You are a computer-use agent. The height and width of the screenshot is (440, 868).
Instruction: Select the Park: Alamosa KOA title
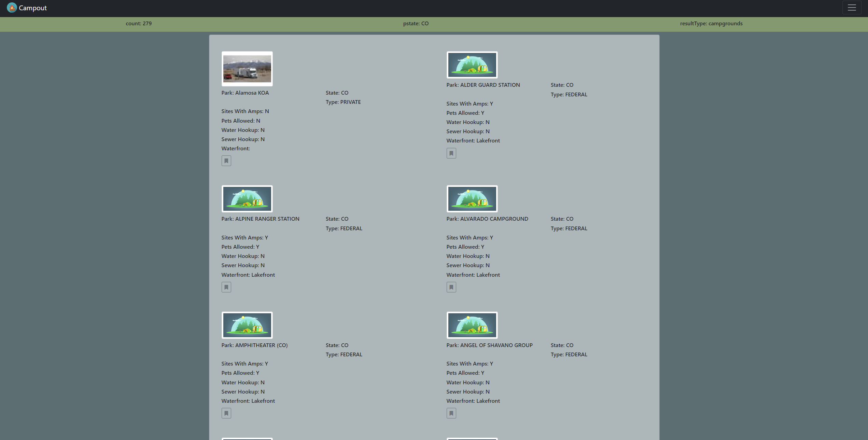click(x=245, y=93)
